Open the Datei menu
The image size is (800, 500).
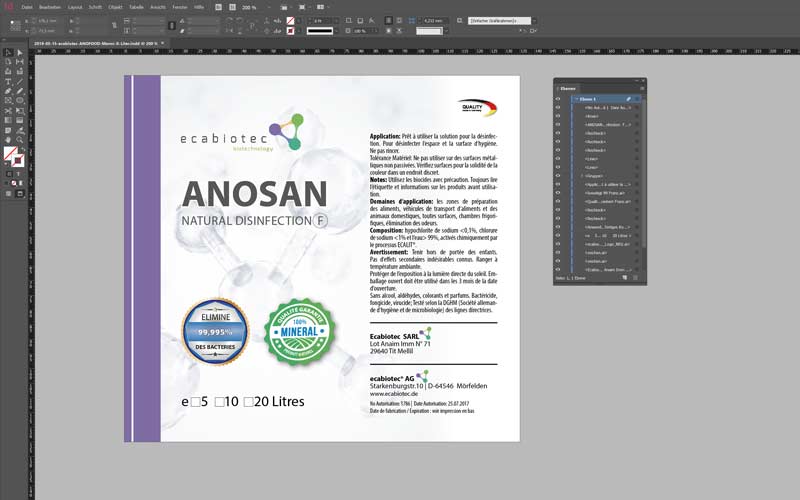point(27,7)
